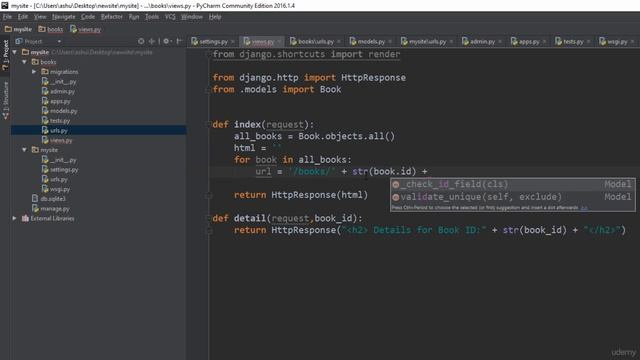Viewport: 640px width, 360px height.
Task: Open the VCS menu
Action: click(x=170, y=17)
